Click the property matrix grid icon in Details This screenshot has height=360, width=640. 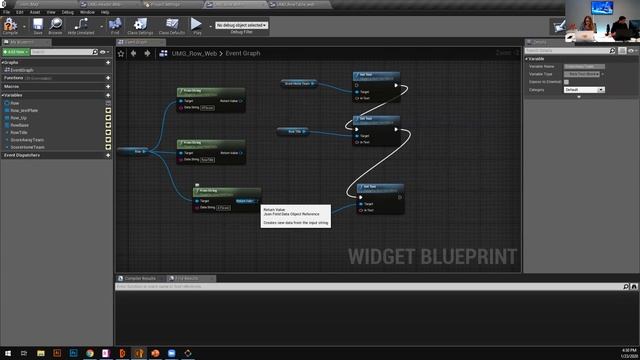coord(622,51)
